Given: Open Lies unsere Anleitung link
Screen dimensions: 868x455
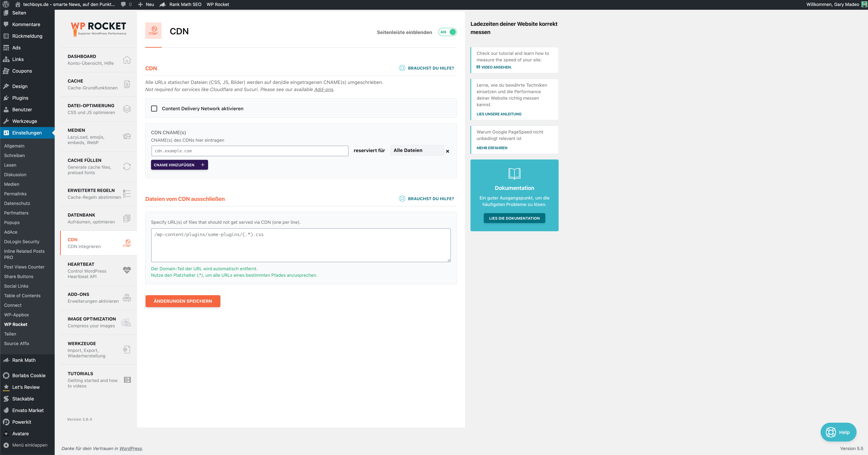Looking at the screenshot, I should click(x=499, y=114).
